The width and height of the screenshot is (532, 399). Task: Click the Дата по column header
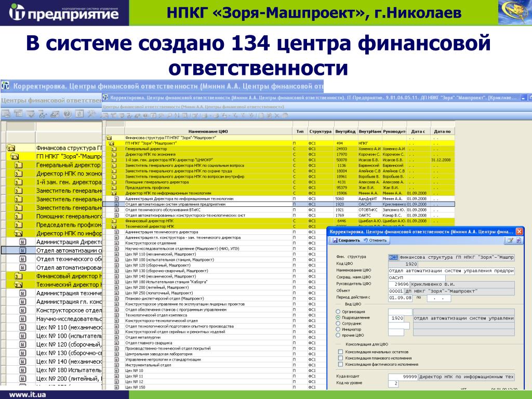click(442, 131)
